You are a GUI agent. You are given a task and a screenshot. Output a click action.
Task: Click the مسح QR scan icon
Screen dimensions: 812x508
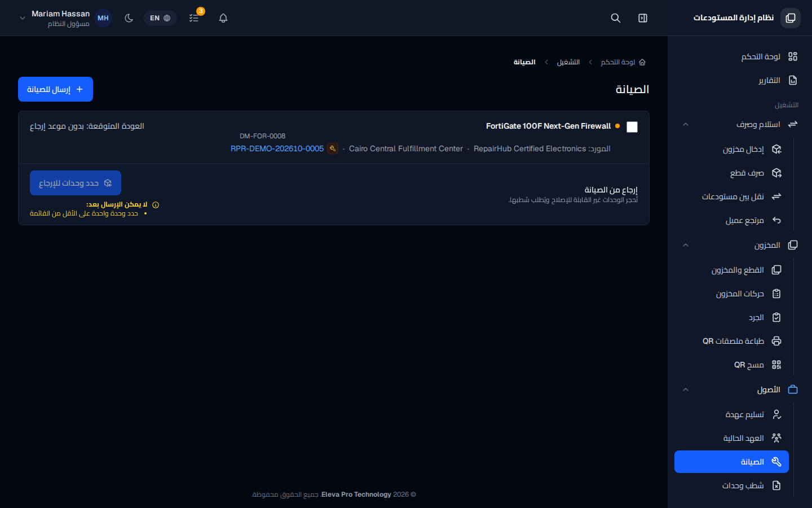(776, 365)
